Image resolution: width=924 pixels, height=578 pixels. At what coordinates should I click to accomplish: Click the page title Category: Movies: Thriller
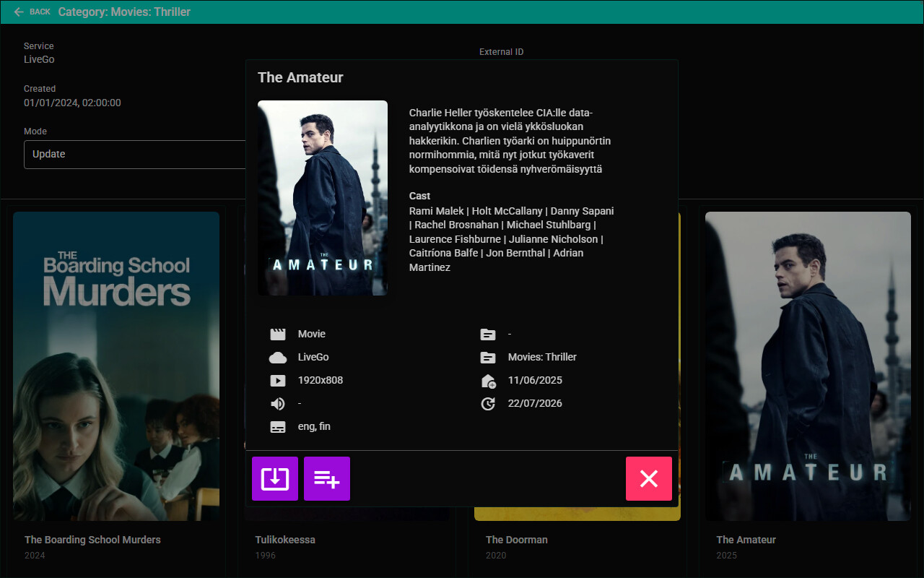[x=124, y=12]
